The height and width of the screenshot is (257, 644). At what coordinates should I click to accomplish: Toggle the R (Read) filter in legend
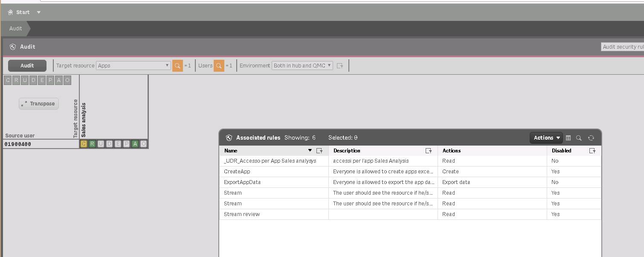16,80
